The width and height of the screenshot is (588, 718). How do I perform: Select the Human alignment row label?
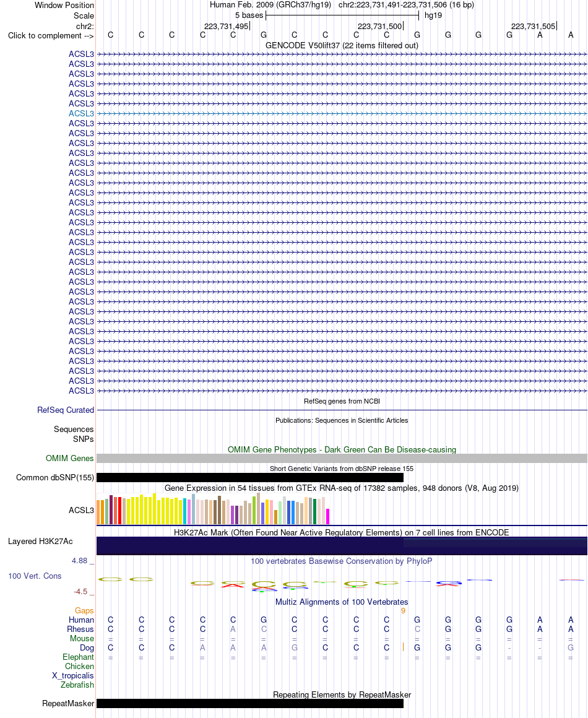82,620
